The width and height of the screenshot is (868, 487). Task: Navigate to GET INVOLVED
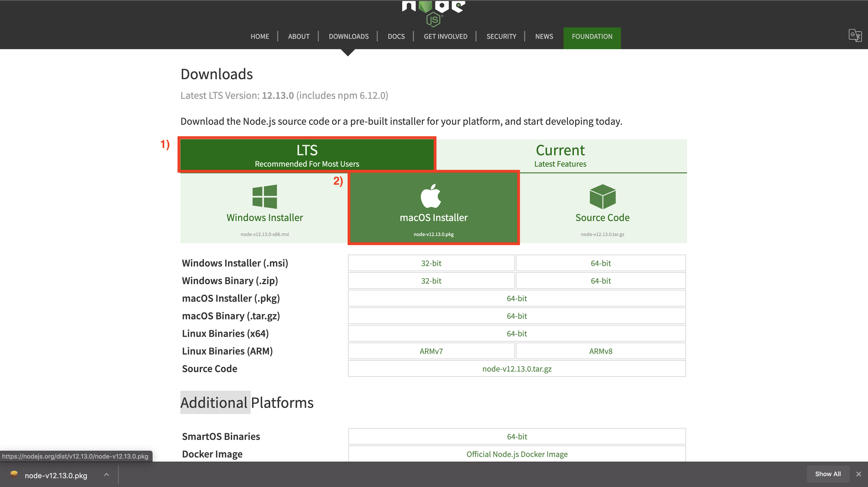(445, 36)
